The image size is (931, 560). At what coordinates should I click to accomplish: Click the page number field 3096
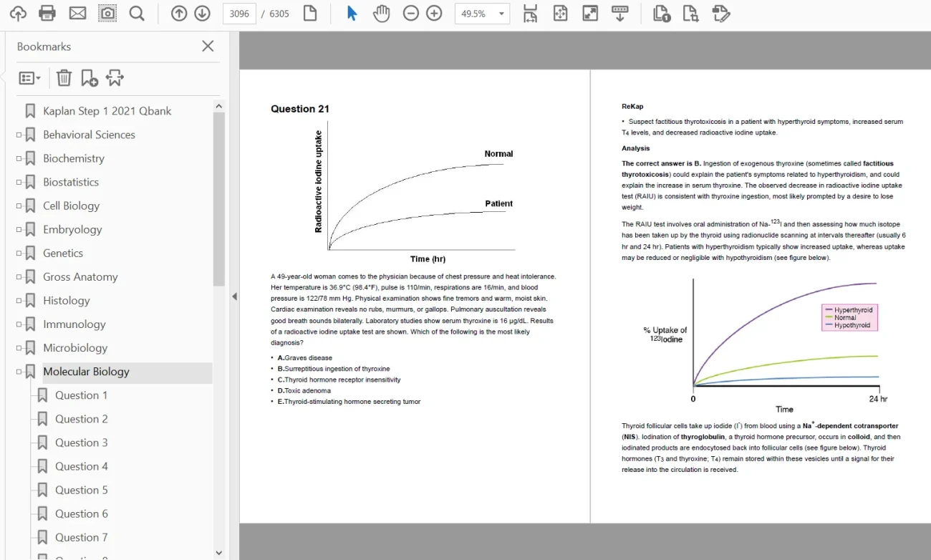coord(239,14)
